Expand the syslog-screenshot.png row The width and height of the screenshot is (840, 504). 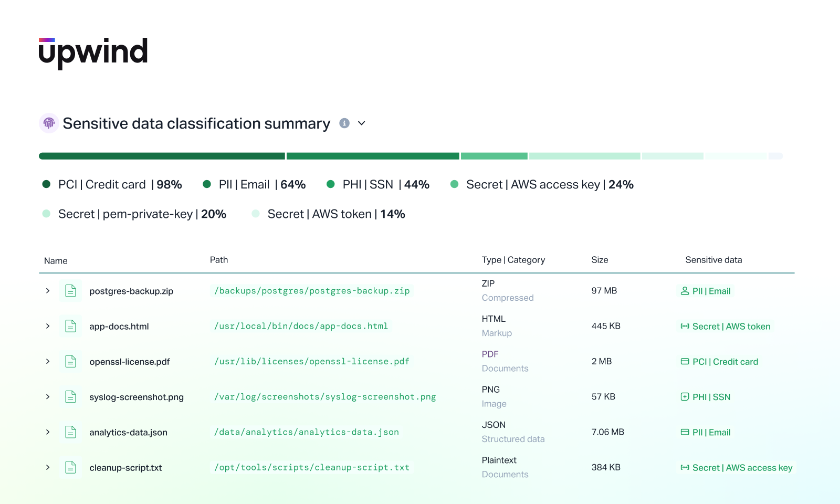[48, 397]
